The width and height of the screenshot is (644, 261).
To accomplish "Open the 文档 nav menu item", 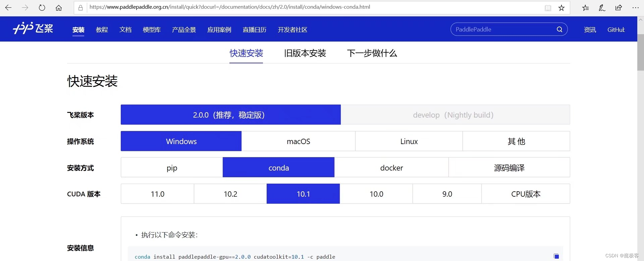I will point(125,30).
